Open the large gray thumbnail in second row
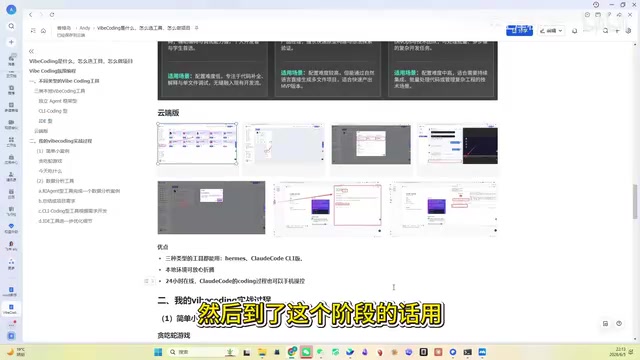Image resolution: width=640 pixels, height=360 pixels. 211,207
